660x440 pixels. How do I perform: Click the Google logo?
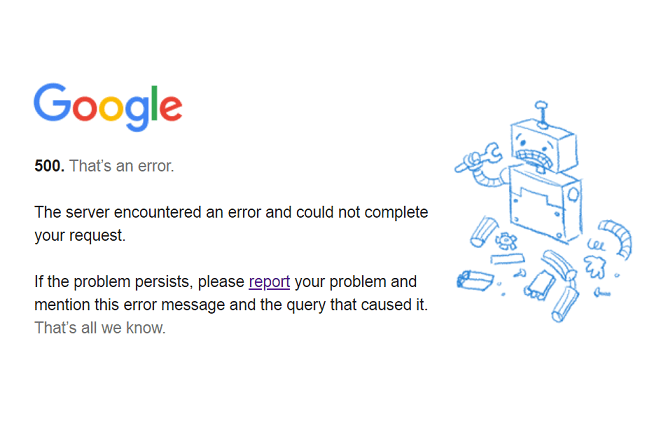(108, 107)
